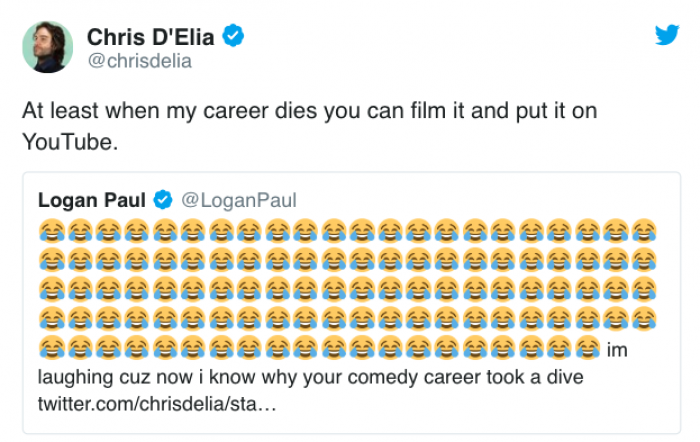Click the @chrisdelia handle

(x=138, y=62)
